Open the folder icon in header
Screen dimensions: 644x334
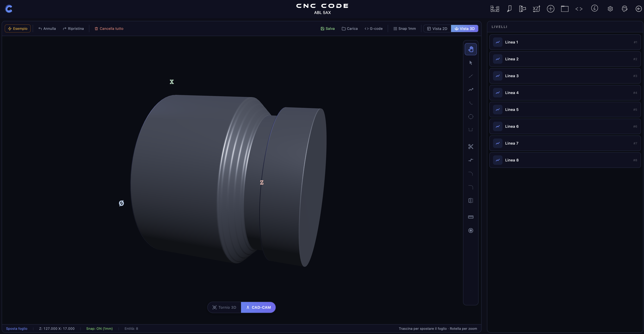[565, 9]
